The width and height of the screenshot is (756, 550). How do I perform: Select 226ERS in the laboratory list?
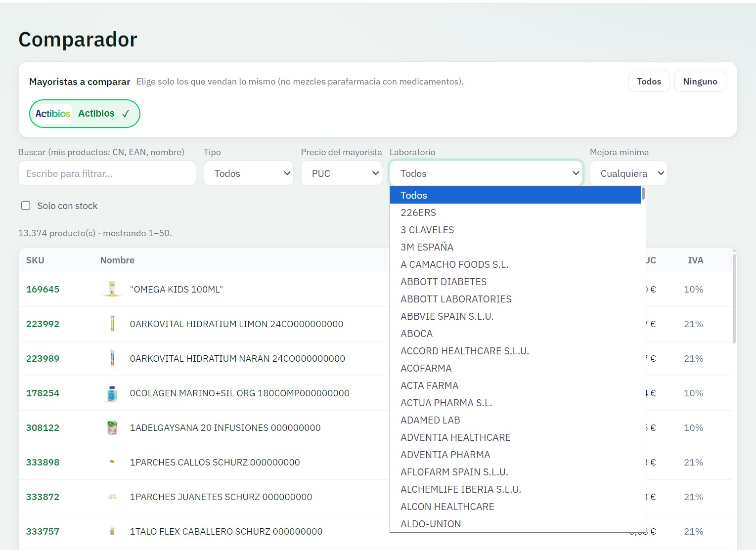coord(515,212)
